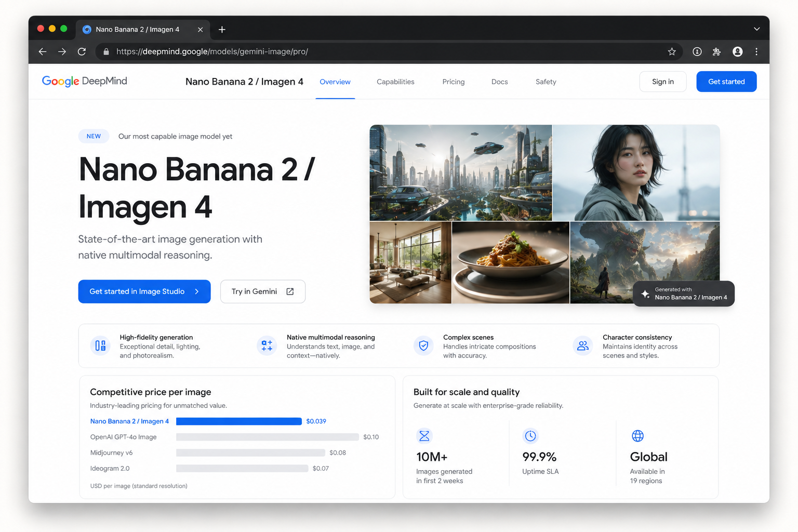Image resolution: width=798 pixels, height=532 pixels.
Task: Click the external link icon on Try in Gemini
Action: (x=290, y=291)
